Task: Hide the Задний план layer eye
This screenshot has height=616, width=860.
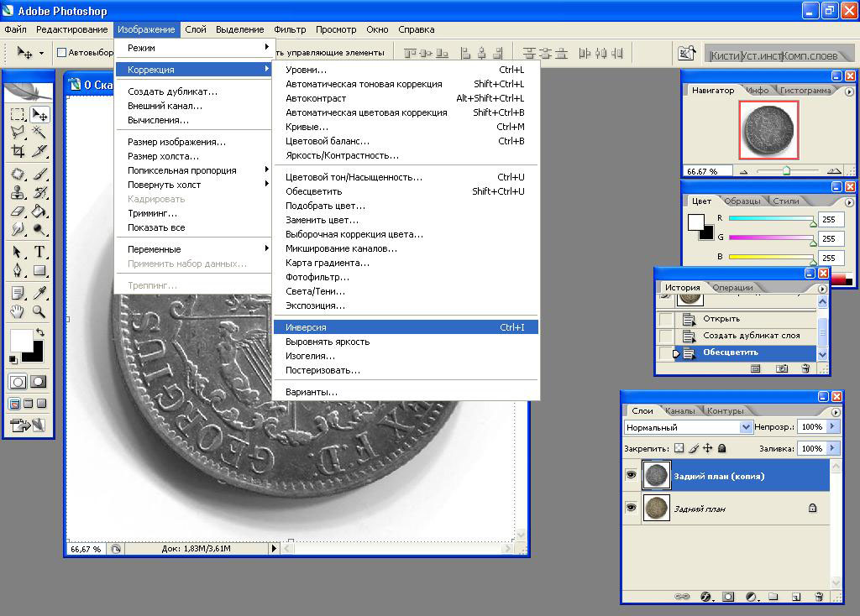Action: point(631,508)
